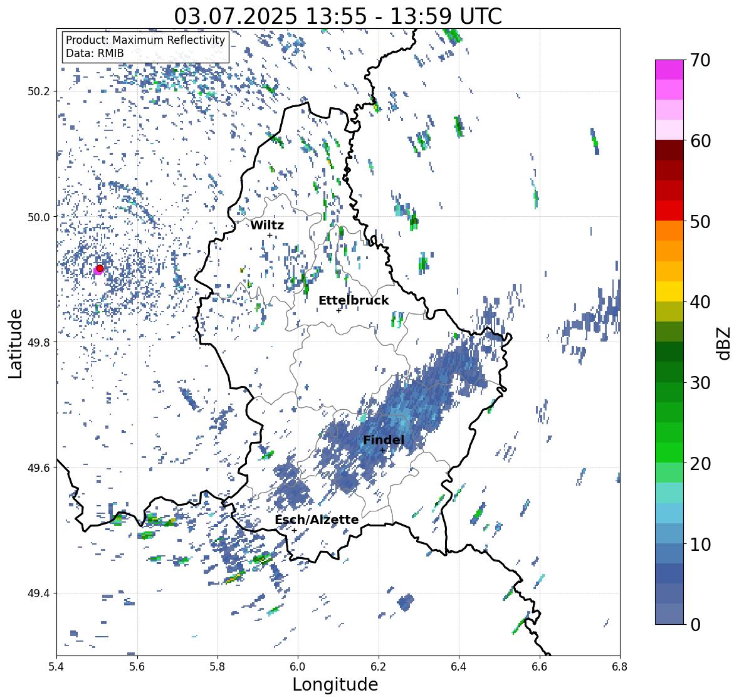The height and width of the screenshot is (700, 739).
Task: Click the latitude tick label 49.6
Action: pos(38,468)
